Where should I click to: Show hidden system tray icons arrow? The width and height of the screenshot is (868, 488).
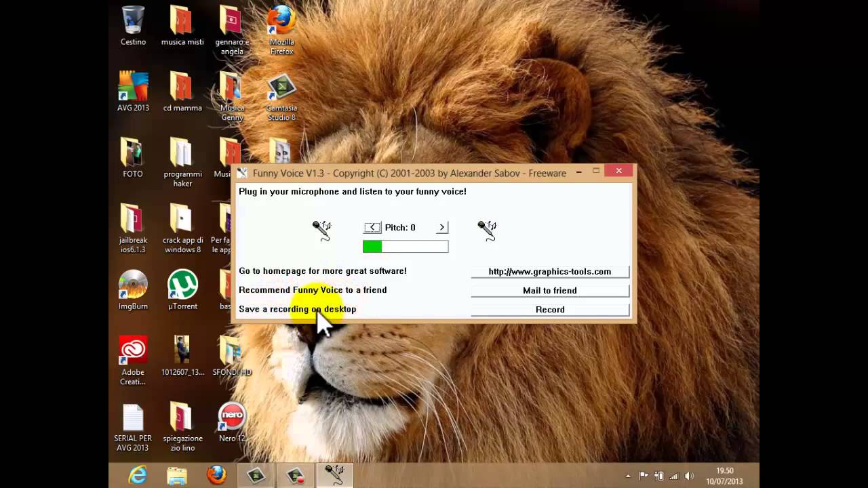(628, 476)
